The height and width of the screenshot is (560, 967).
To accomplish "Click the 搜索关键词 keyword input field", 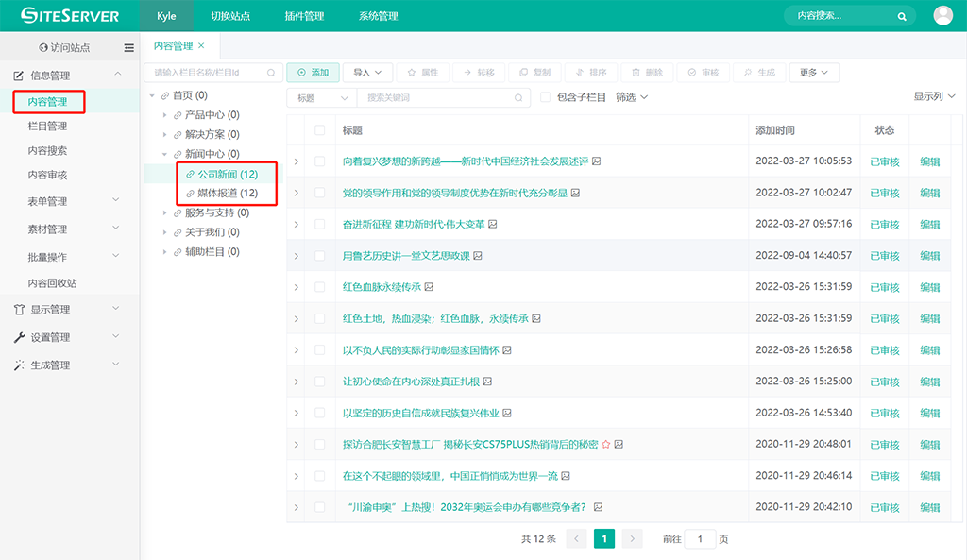I will click(x=444, y=97).
